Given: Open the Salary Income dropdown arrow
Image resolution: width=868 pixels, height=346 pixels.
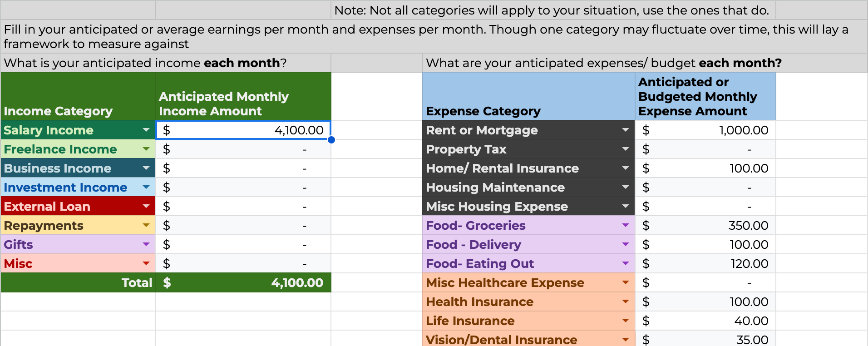Looking at the screenshot, I should (146, 130).
